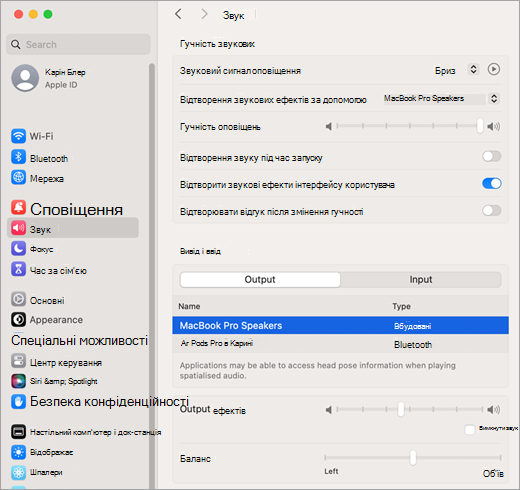Select the Звук speaker icon in sidebar
520x490 pixels.
click(x=18, y=228)
